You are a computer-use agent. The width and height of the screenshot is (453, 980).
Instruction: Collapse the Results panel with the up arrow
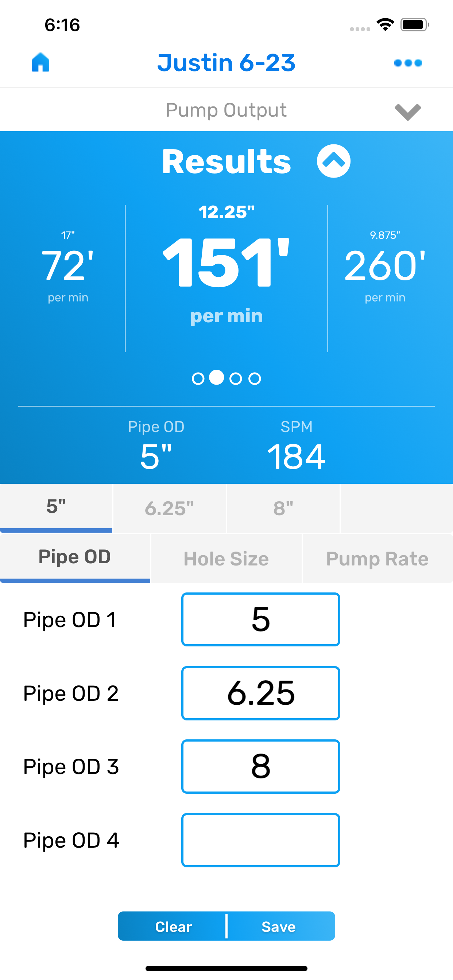click(x=333, y=161)
